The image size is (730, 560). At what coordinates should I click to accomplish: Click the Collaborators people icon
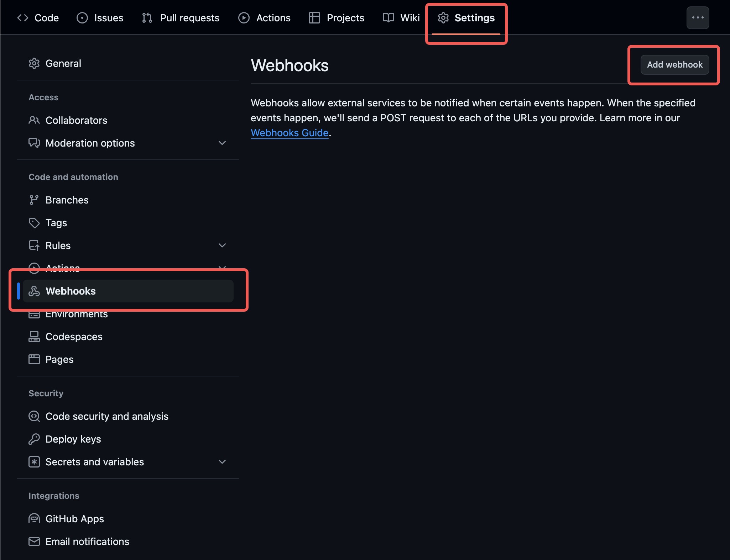[x=34, y=120]
